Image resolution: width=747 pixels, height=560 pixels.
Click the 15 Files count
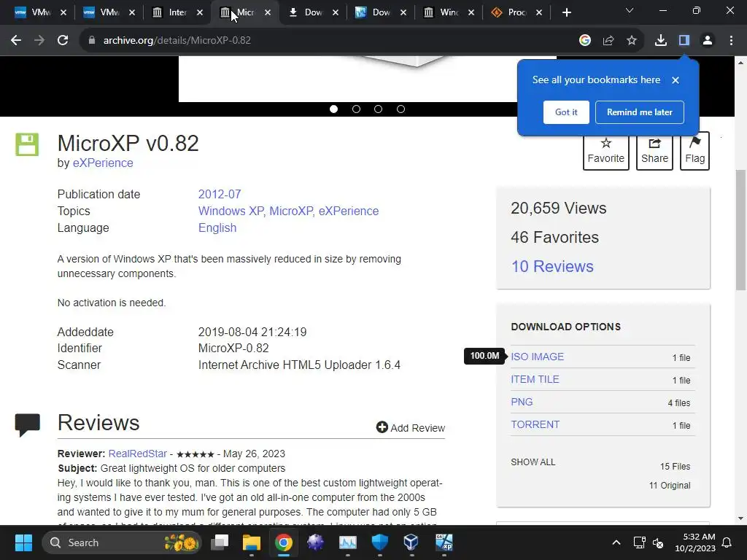pyautogui.click(x=675, y=467)
